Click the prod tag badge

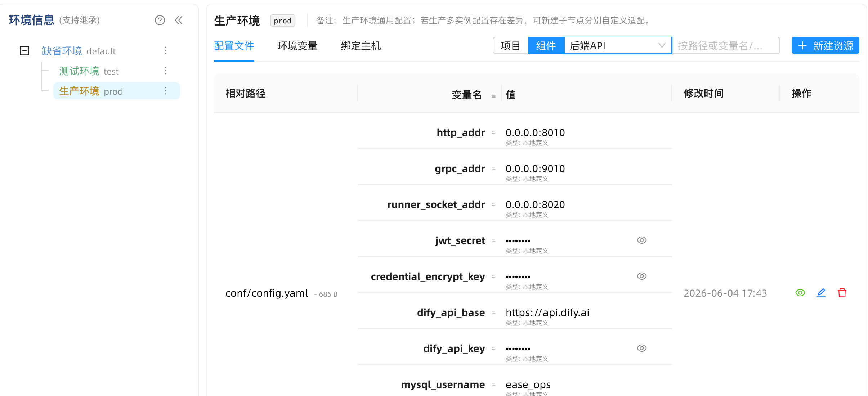pos(283,21)
